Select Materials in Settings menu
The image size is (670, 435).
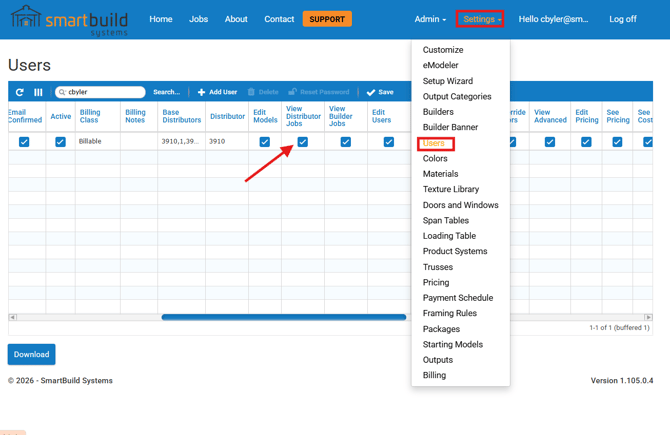(x=440, y=174)
